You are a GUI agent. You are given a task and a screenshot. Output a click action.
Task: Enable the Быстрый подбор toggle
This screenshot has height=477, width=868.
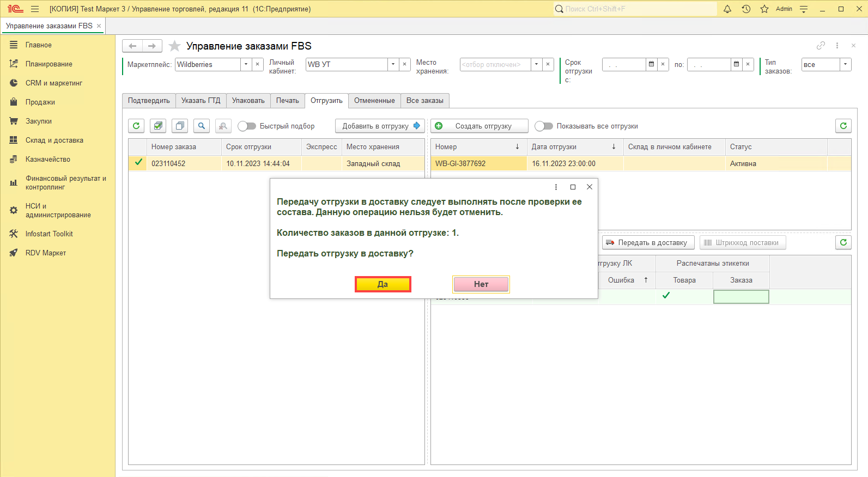[247, 126]
